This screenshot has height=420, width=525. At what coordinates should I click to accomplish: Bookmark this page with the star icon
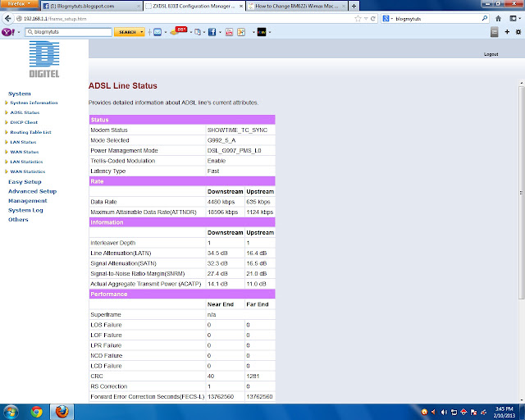click(x=358, y=19)
